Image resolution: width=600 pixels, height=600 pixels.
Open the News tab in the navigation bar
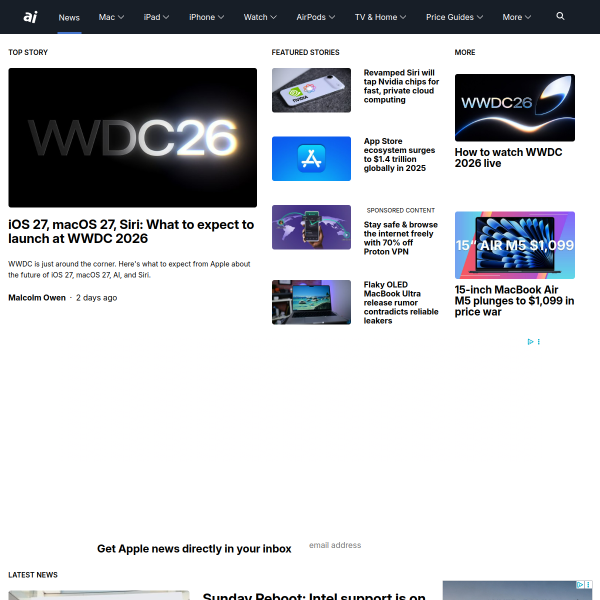point(69,17)
